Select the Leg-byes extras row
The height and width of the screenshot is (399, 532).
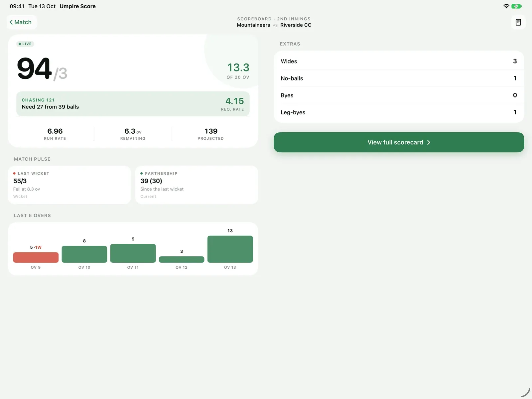click(x=399, y=112)
